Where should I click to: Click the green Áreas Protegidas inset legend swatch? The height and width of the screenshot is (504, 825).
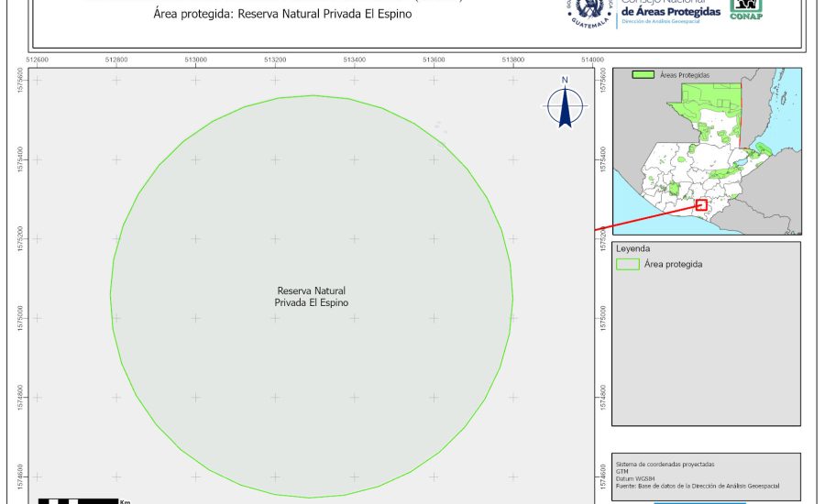pos(644,74)
